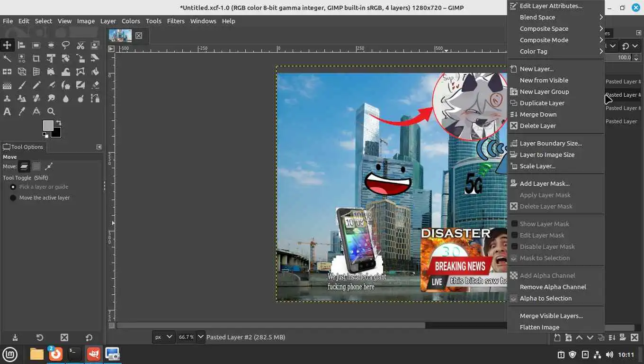Set Move mode to path
Image resolution: width=644 pixels, height=364 pixels.
click(x=49, y=166)
